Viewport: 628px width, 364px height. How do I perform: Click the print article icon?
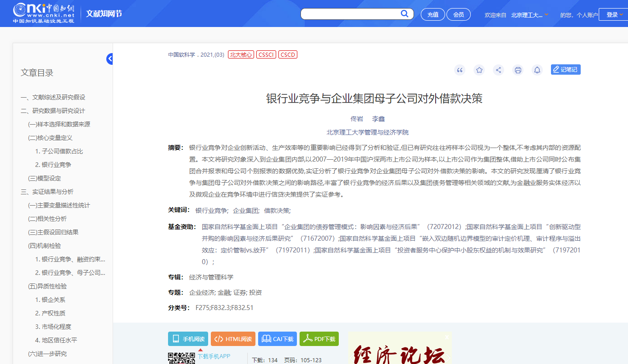tap(518, 70)
